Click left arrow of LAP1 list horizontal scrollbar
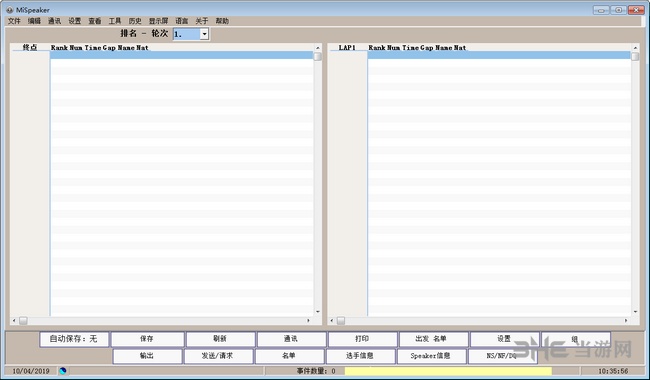Viewport: 650px width, 380px height. pos(332,320)
